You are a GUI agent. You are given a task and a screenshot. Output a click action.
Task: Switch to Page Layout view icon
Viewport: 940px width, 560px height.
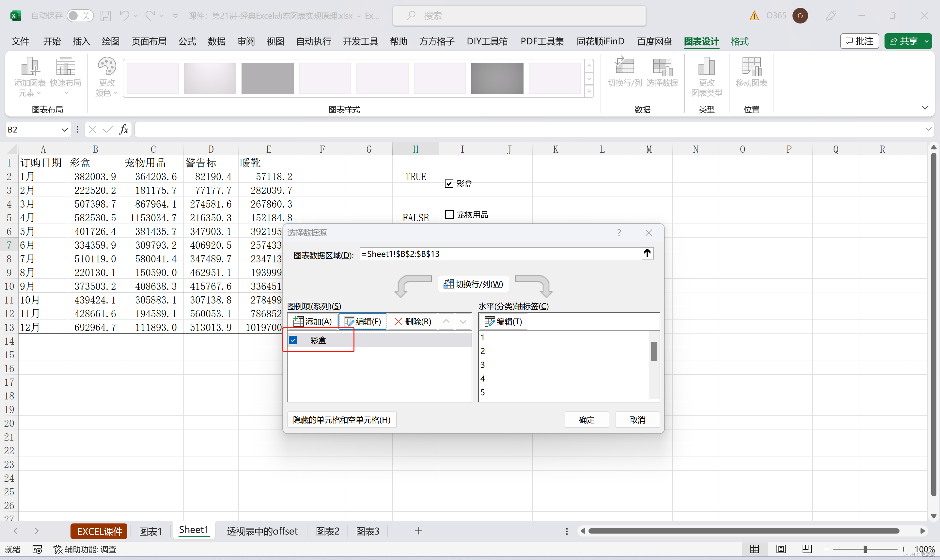781,549
